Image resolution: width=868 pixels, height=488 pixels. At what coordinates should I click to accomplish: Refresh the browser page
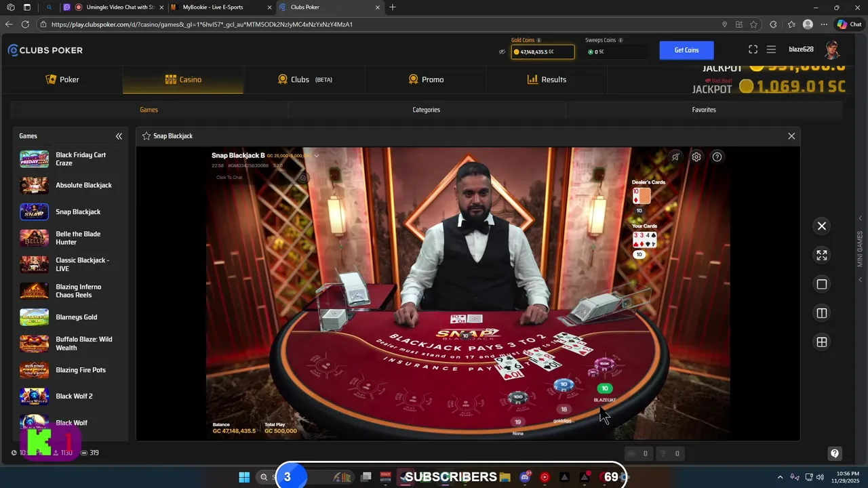pyautogui.click(x=25, y=24)
